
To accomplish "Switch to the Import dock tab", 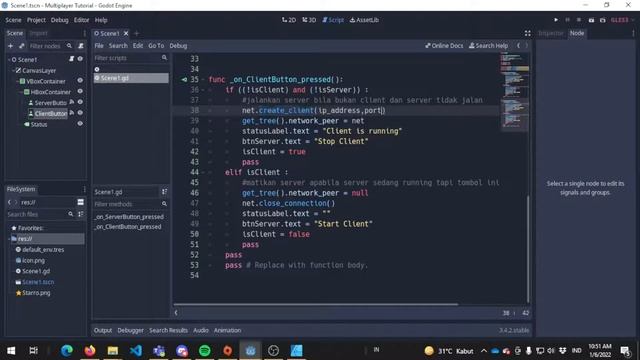I will click(x=38, y=33).
